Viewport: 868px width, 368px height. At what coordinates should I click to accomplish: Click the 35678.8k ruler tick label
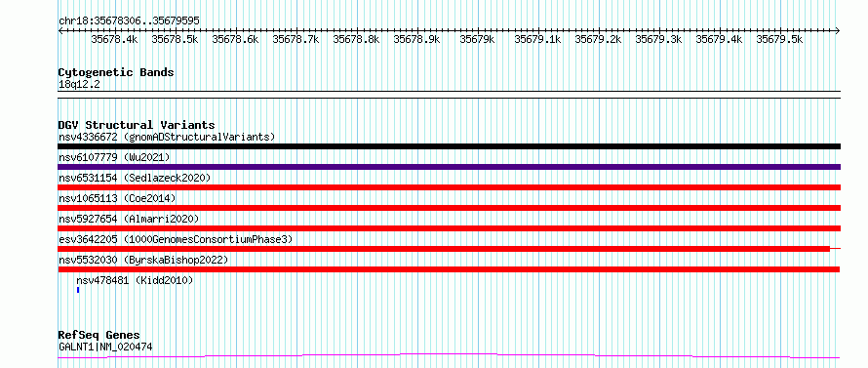(356, 39)
